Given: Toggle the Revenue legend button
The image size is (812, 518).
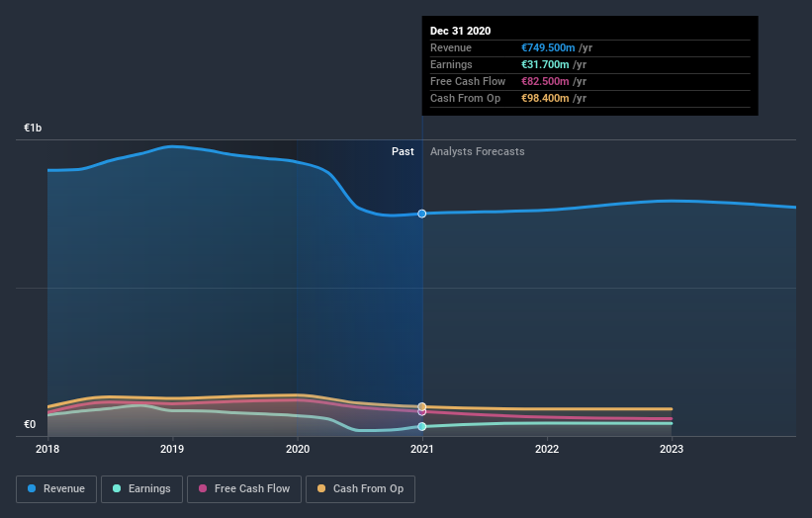Looking at the screenshot, I should (x=56, y=489).
